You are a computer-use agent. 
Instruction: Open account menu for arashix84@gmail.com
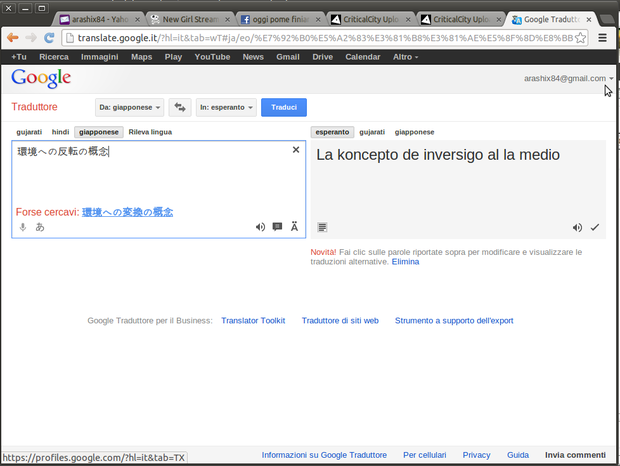(569, 78)
